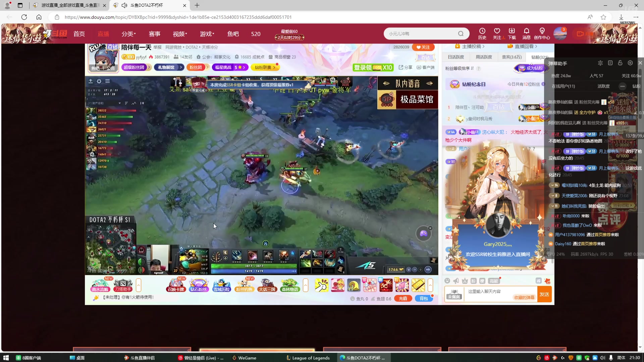Click 登录领 X10 reward button
Viewport: 644px width, 362px height.
(x=373, y=67)
